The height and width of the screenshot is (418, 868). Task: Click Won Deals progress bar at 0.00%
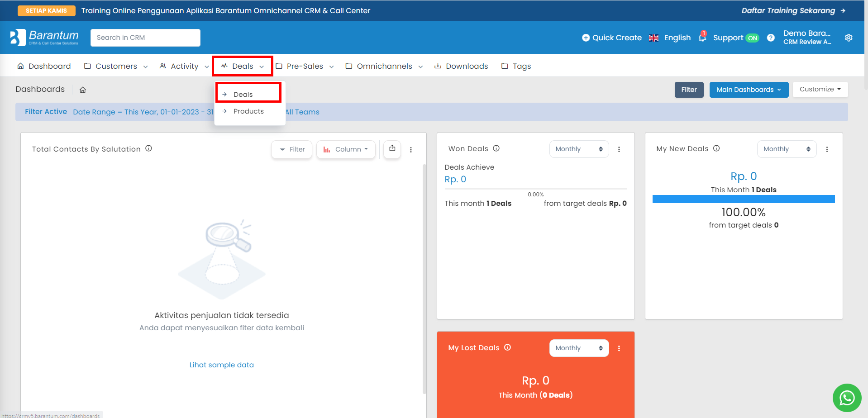[x=535, y=188]
